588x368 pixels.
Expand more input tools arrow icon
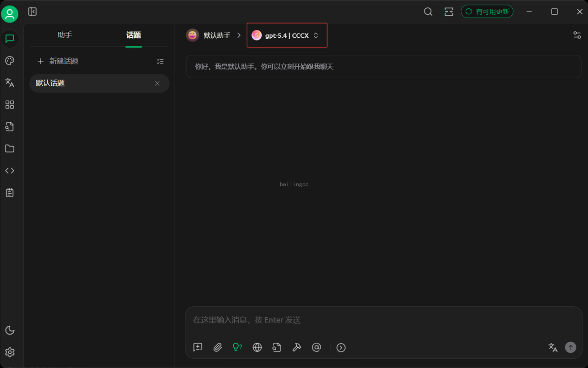pos(341,347)
